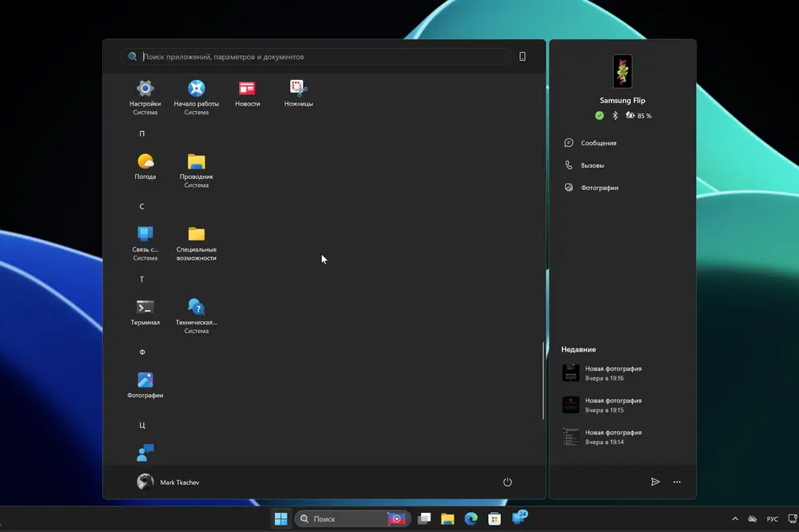Click the green connected status icon
799x532 pixels.
pyautogui.click(x=599, y=116)
